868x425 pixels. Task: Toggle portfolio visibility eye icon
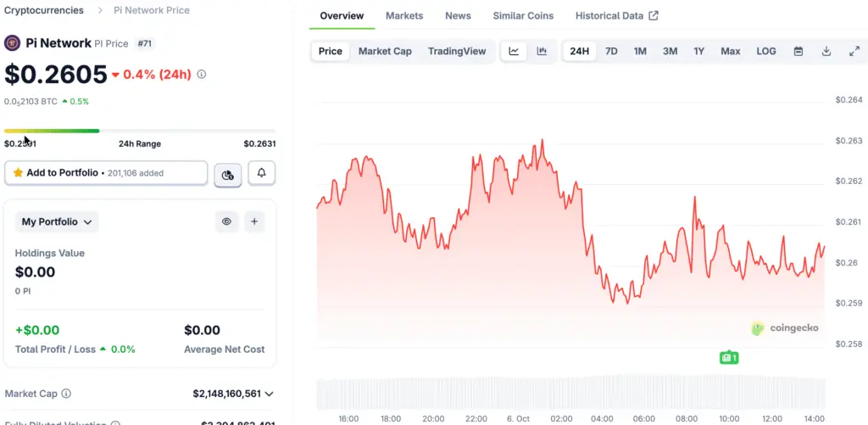[x=227, y=222]
